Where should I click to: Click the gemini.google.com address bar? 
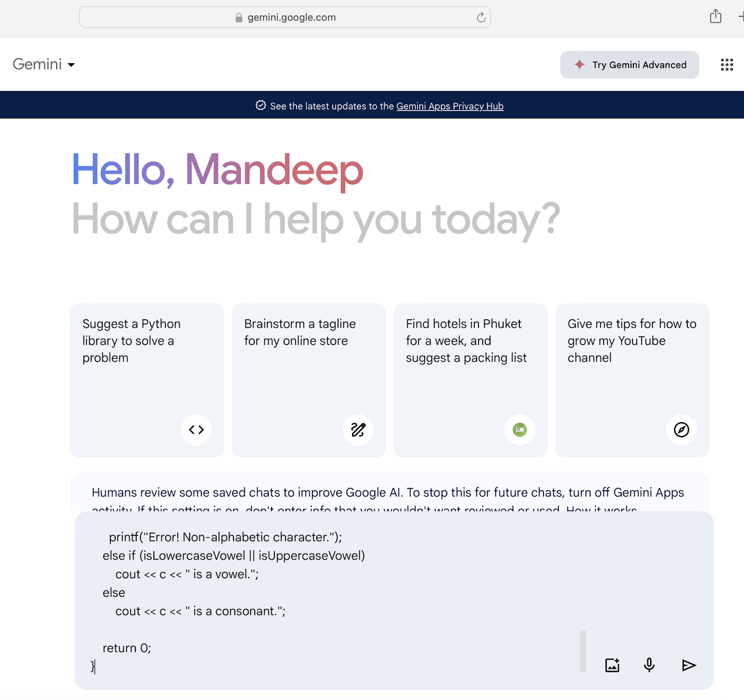(285, 17)
